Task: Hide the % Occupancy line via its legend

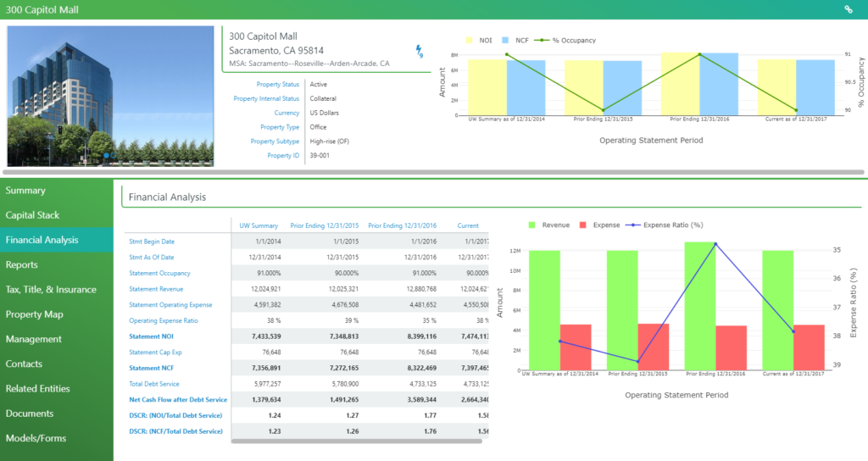Action: coord(568,40)
